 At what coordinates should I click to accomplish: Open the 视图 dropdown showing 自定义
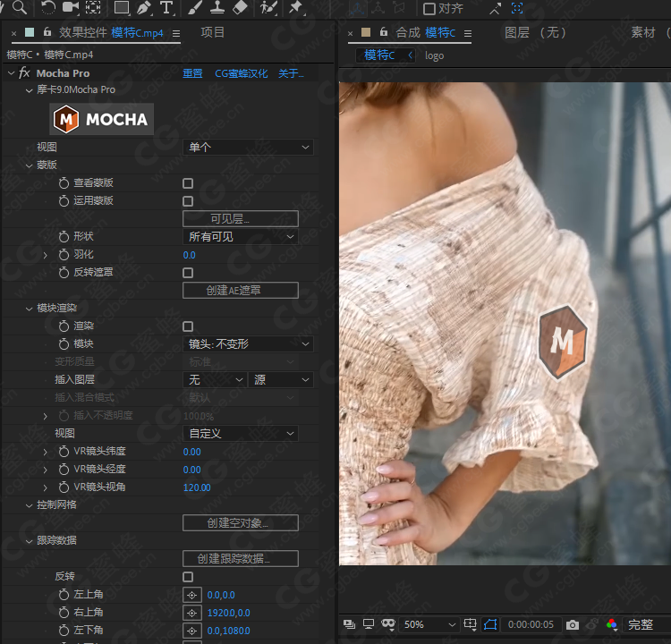coord(241,434)
